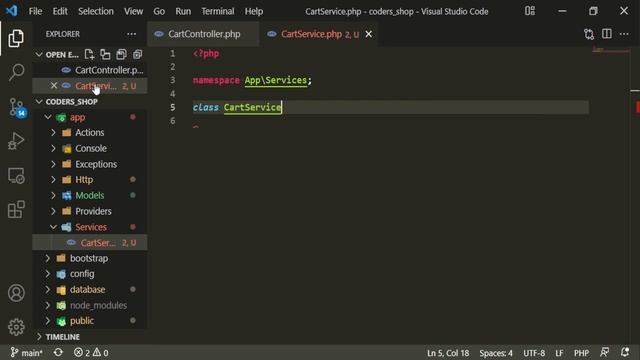Switch to the CartController.php tab
The image size is (640, 360).
pyautogui.click(x=203, y=34)
